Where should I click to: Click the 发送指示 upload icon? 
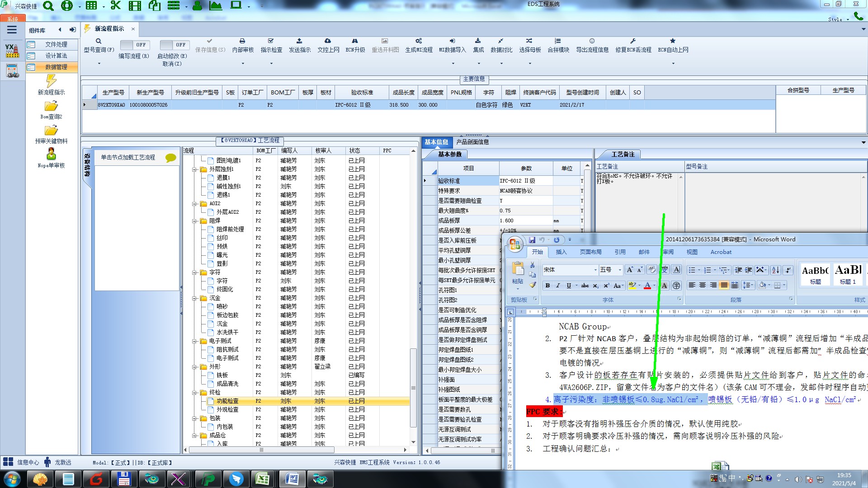coord(299,41)
